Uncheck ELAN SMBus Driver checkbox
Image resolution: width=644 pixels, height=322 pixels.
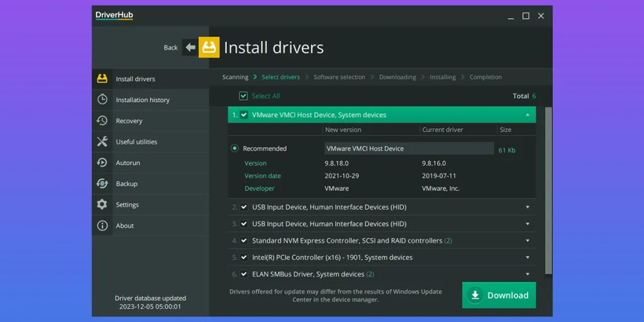point(244,274)
